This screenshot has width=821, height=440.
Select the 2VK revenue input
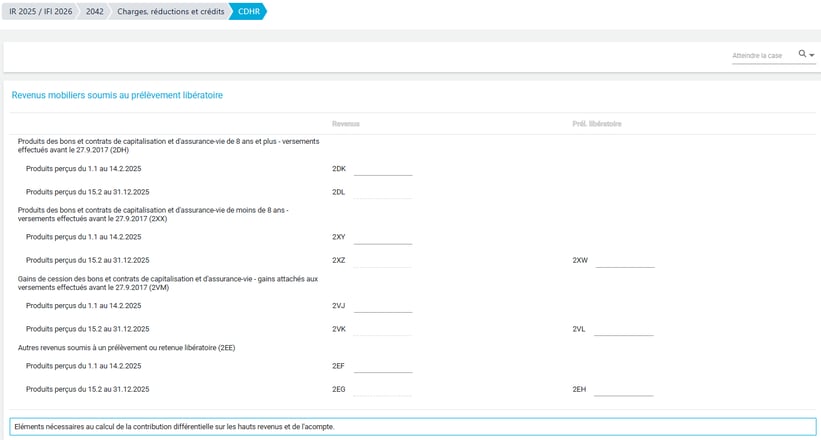(x=382, y=328)
